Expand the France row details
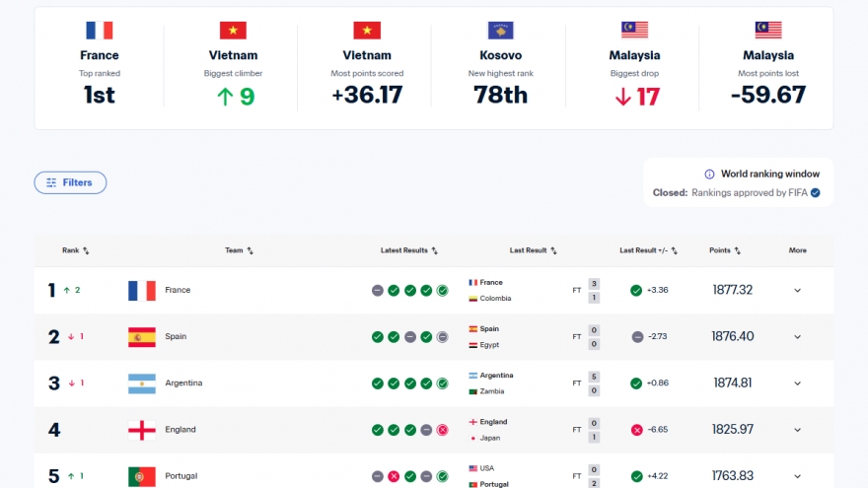Viewport: 868px width, 488px height. pyautogui.click(x=797, y=291)
